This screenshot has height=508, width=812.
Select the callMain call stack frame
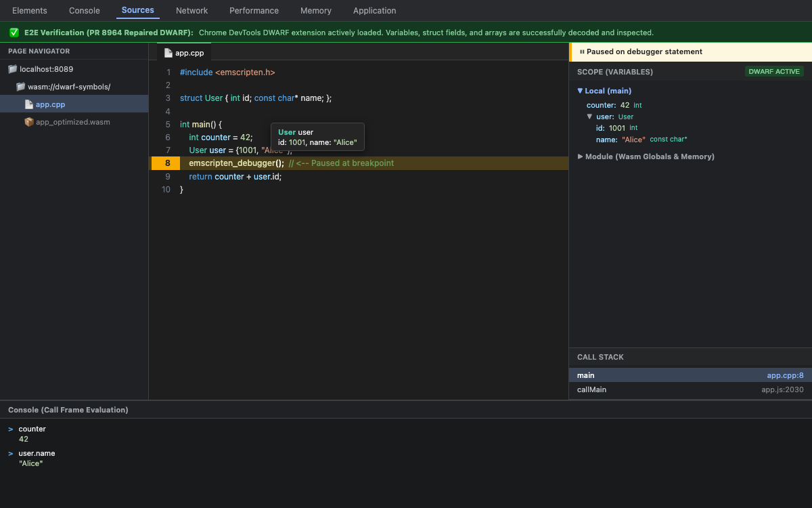pos(690,389)
